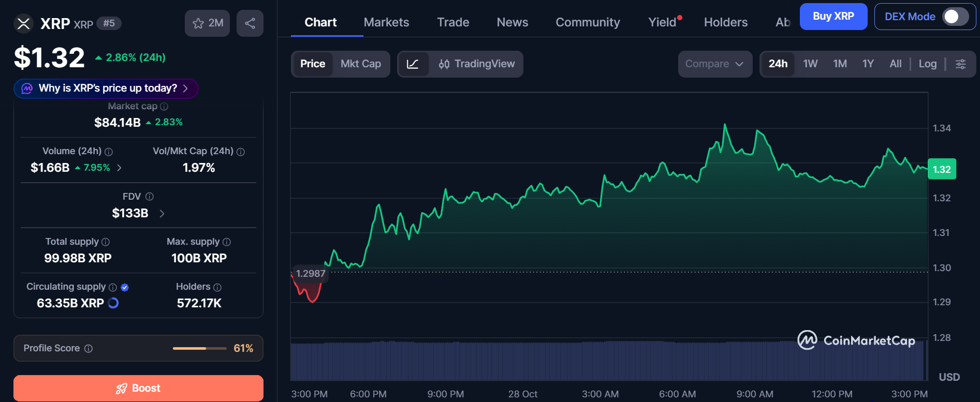Click the Profile Score progress bar
The width and height of the screenshot is (980, 402).
tap(200, 349)
